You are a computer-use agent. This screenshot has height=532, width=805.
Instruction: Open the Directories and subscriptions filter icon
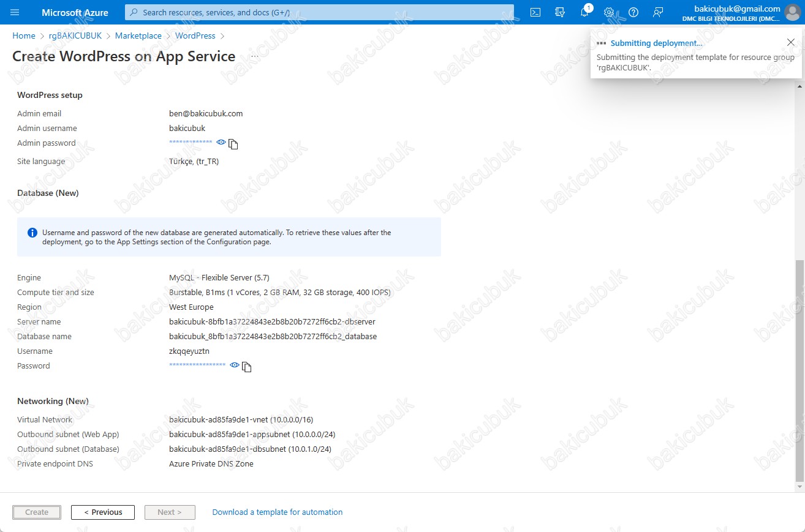click(x=559, y=12)
